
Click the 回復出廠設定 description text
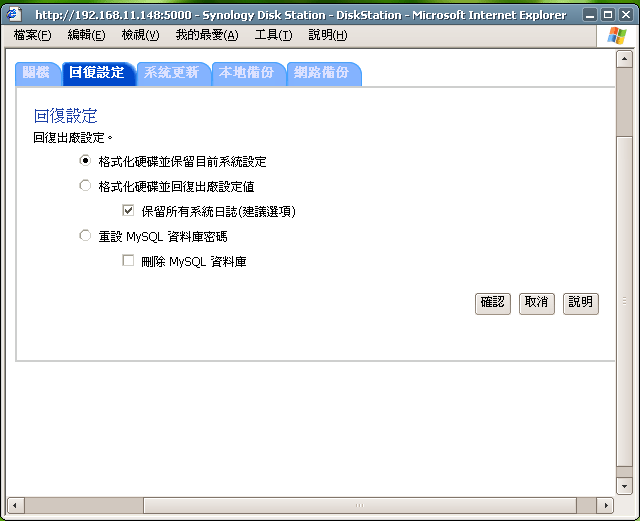pyautogui.click(x=73, y=138)
